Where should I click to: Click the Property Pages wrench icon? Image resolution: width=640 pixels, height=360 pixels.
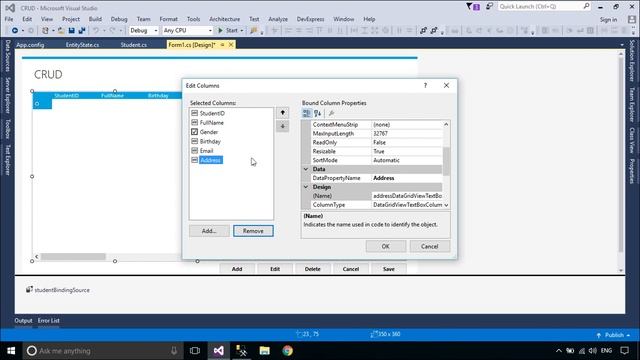(x=331, y=113)
